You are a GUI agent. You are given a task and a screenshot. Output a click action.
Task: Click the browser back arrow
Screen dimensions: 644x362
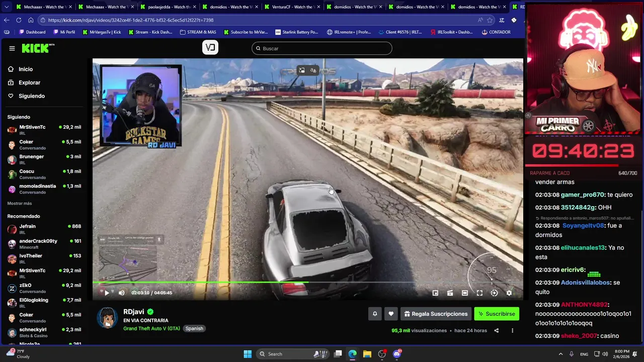tap(7, 20)
